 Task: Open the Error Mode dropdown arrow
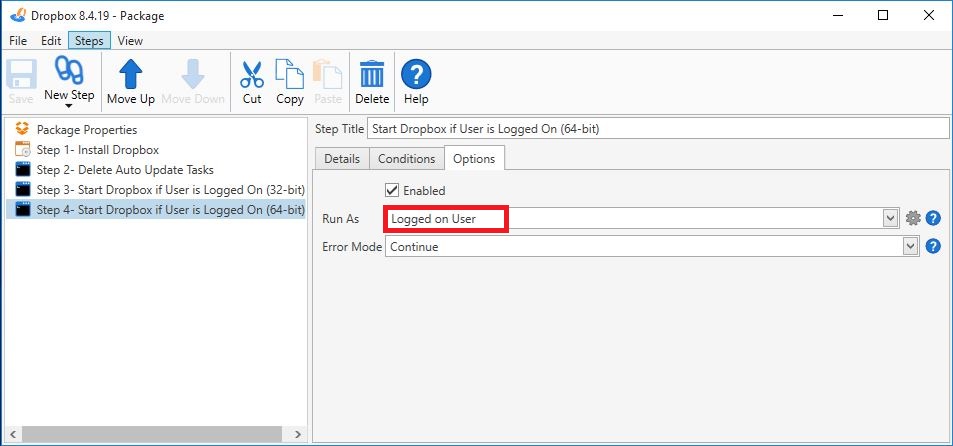910,246
